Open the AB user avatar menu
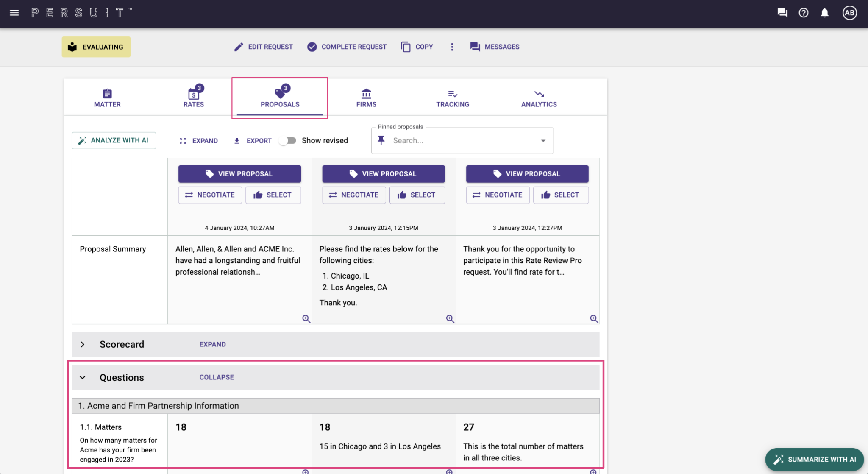The height and width of the screenshot is (474, 868). pyautogui.click(x=849, y=13)
